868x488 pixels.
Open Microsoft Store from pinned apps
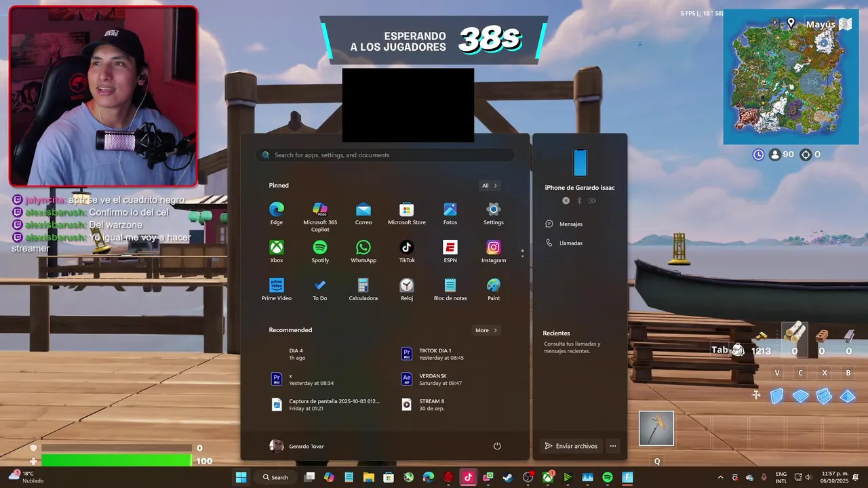click(407, 213)
